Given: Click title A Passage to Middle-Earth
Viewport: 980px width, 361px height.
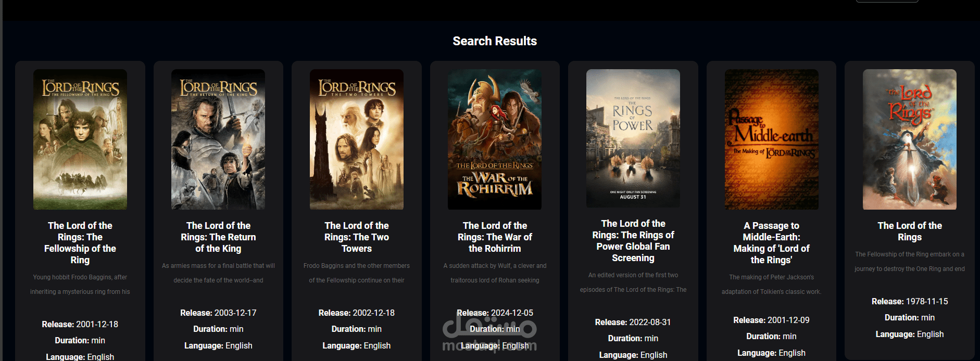Looking at the screenshot, I should click(x=772, y=242).
